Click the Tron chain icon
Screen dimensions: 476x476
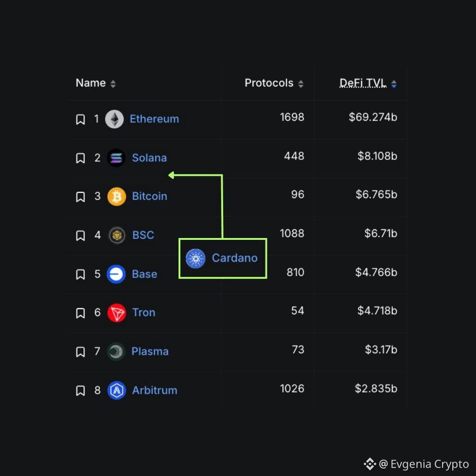click(x=116, y=312)
